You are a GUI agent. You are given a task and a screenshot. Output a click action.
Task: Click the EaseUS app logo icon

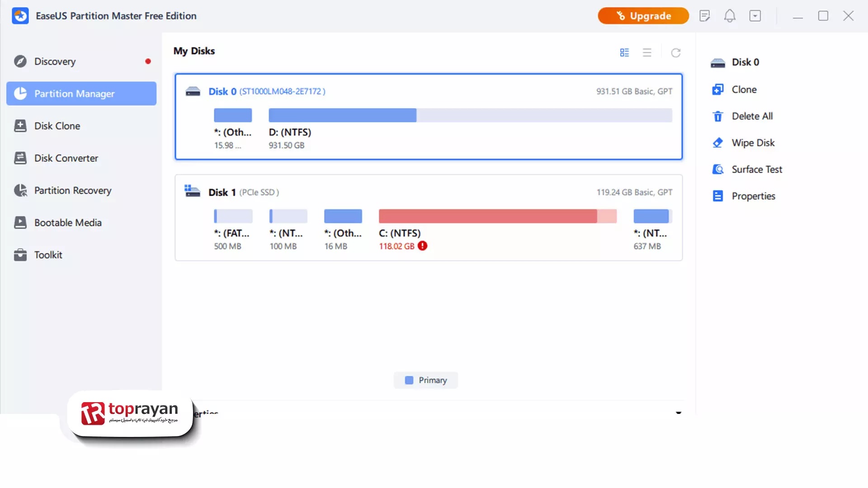20,16
